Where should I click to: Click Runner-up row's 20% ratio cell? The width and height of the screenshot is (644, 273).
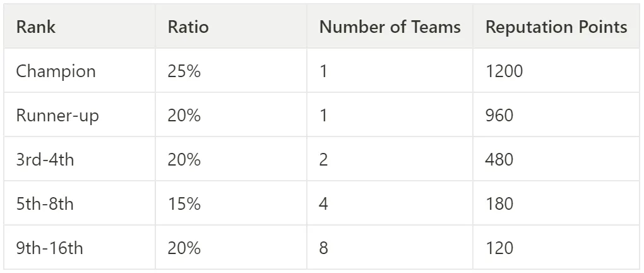pyautogui.click(x=231, y=115)
